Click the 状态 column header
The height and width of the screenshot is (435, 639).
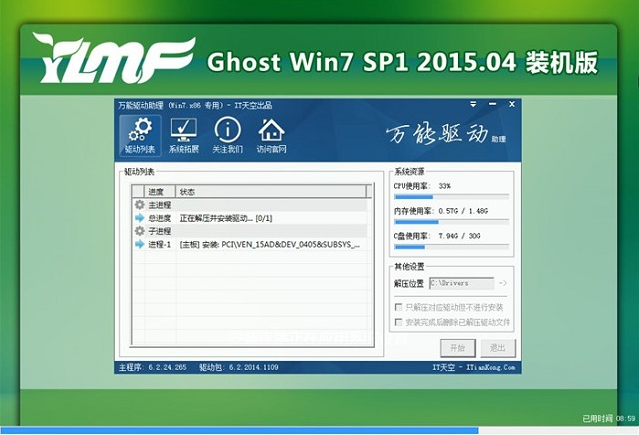(x=271, y=192)
